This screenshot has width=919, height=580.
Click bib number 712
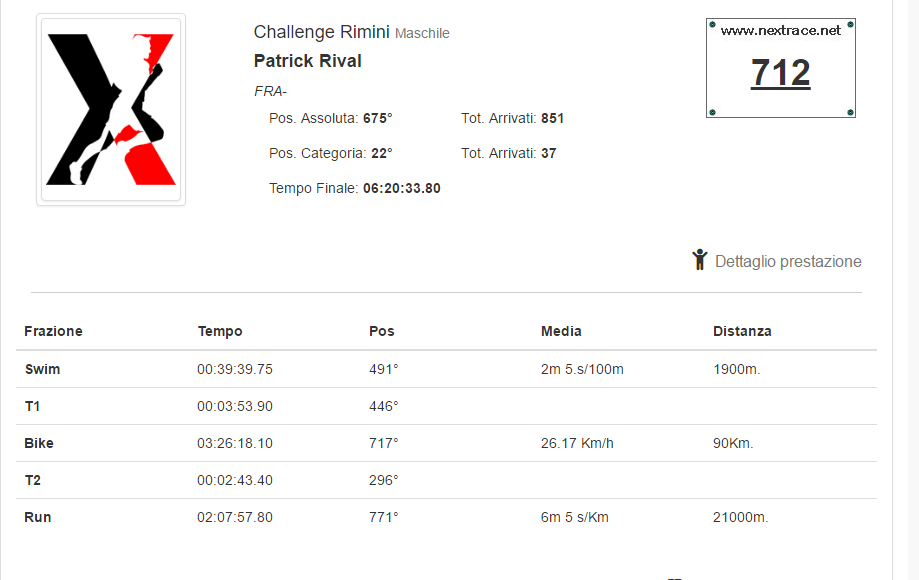point(781,73)
